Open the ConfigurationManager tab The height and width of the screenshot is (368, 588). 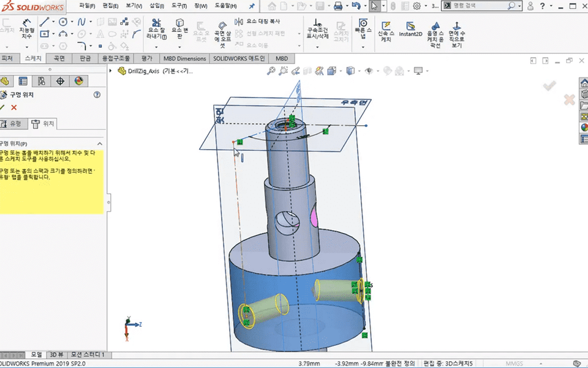coord(41,81)
